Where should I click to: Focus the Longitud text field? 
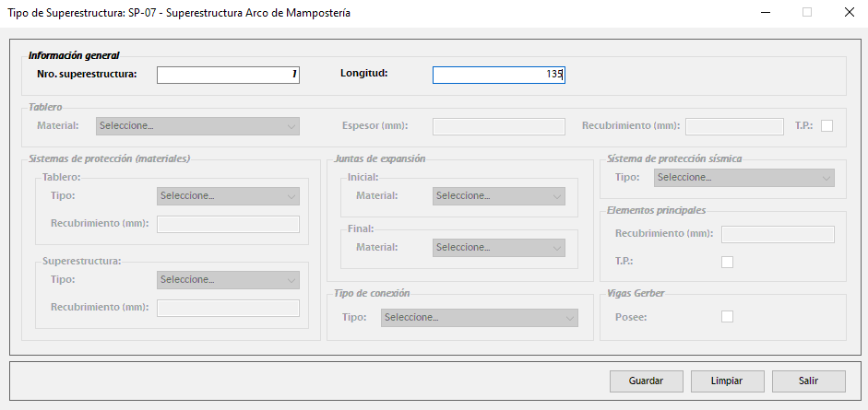point(498,75)
